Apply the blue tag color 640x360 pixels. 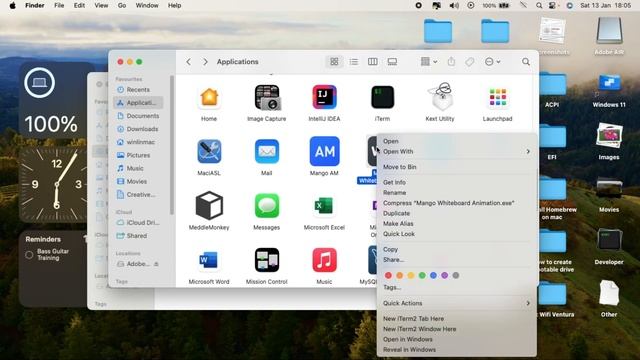tap(433, 276)
